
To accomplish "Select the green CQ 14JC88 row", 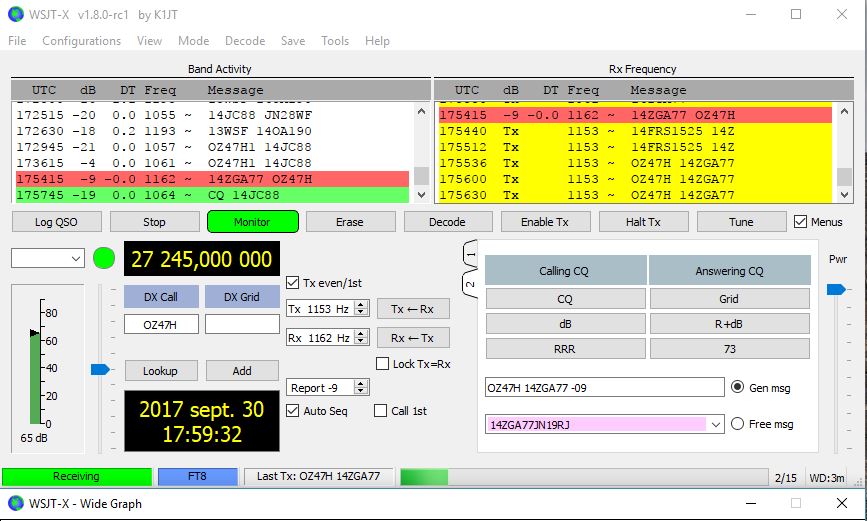I will click(212, 195).
